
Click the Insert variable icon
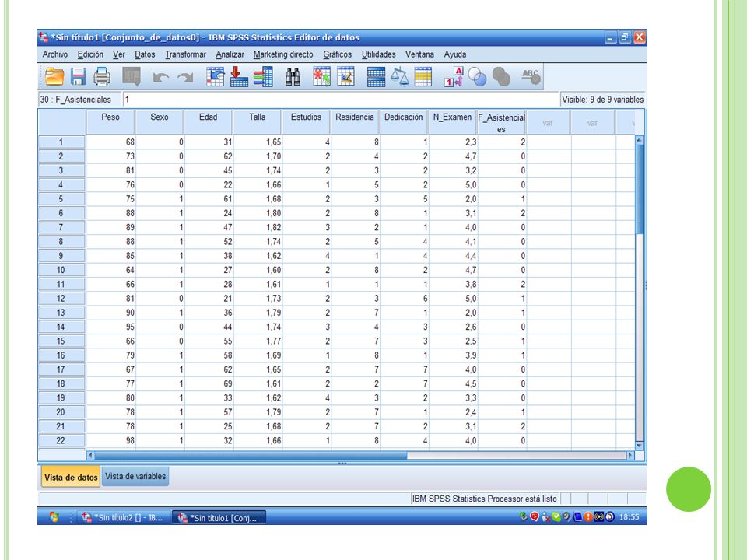(345, 77)
